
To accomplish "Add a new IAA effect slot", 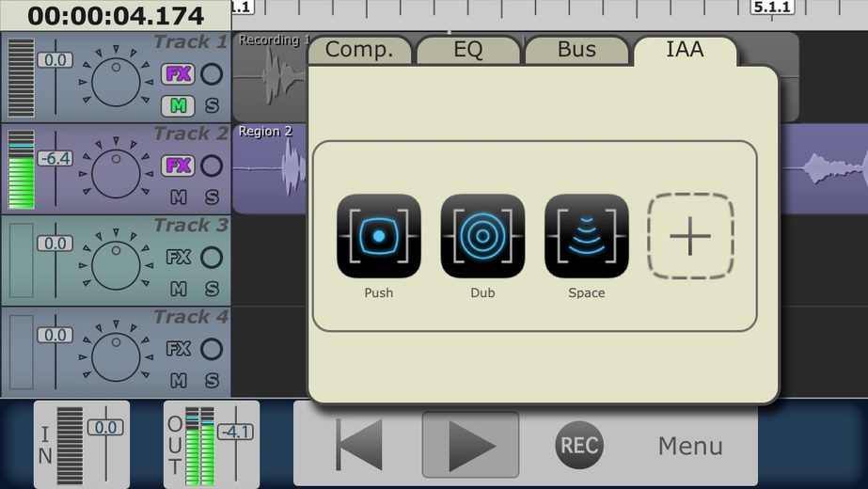I will click(x=690, y=236).
